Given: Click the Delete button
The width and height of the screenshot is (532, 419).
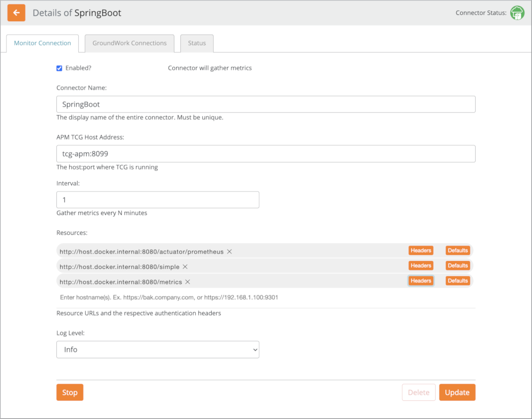Looking at the screenshot, I should coord(419,392).
